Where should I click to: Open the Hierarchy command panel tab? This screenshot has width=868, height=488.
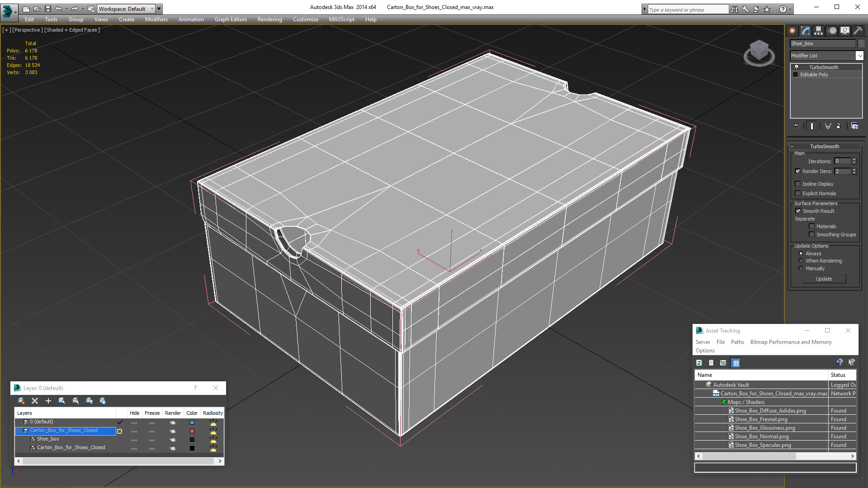818,31
